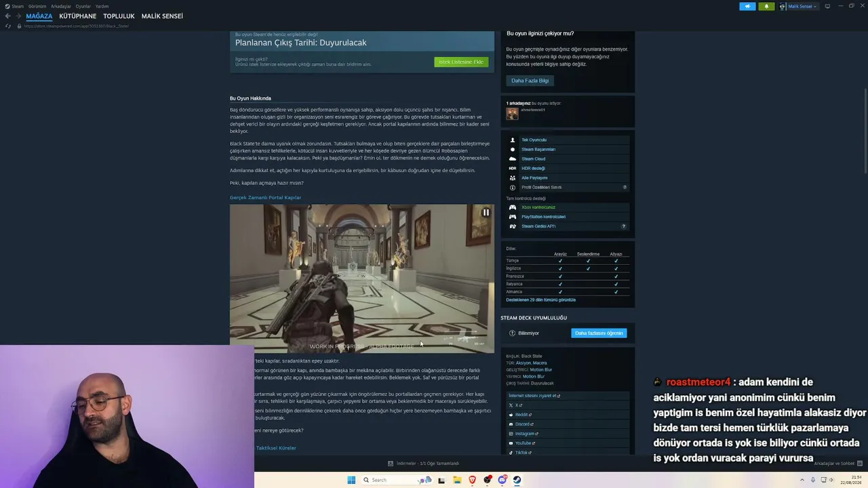Click the Steam Girdisi API'ı icon

pos(513,226)
